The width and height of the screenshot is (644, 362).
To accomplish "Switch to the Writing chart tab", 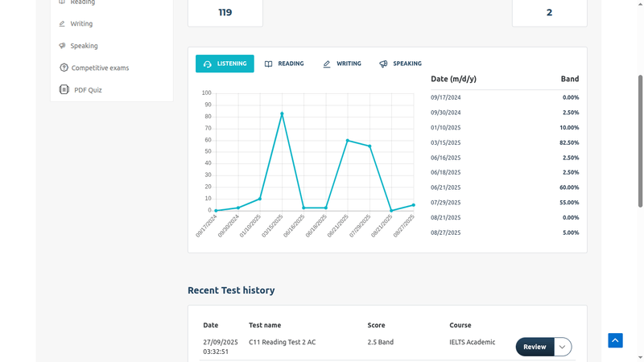I will pos(341,64).
